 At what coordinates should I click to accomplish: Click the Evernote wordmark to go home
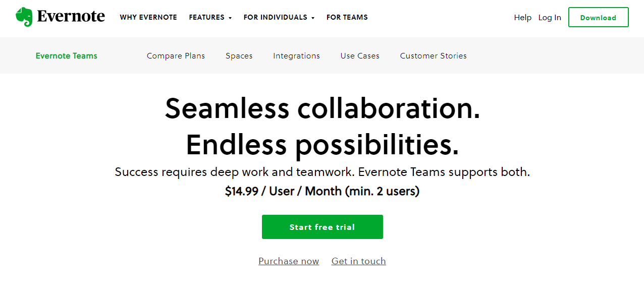(71, 17)
